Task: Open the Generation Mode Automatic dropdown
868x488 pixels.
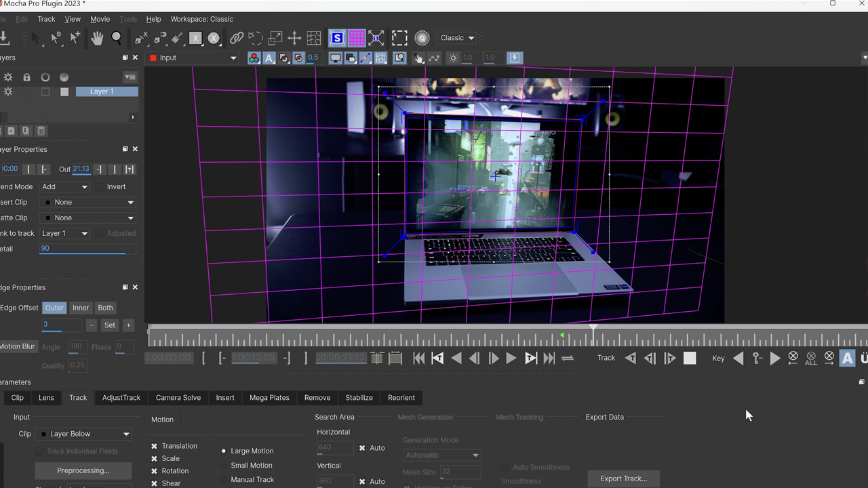Action: (x=441, y=455)
